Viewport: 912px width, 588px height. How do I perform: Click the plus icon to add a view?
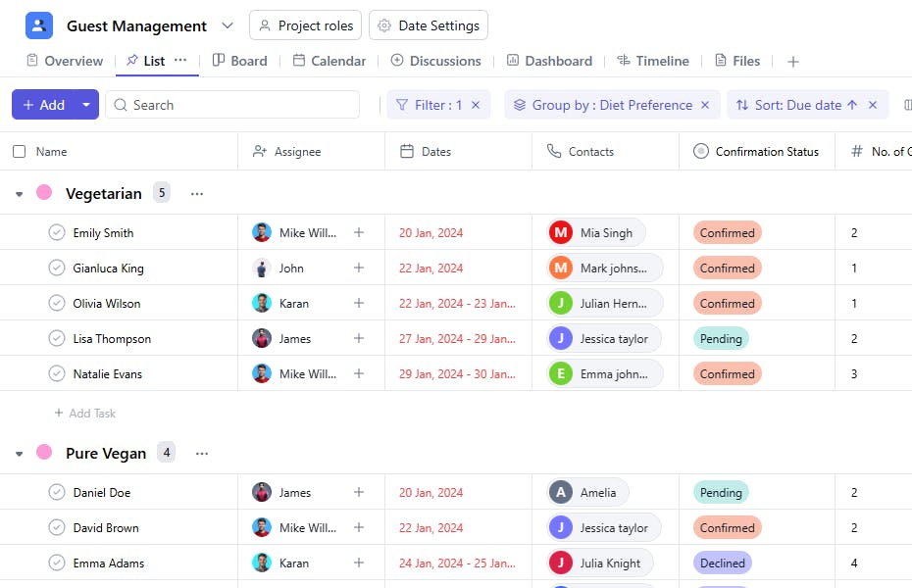(793, 62)
